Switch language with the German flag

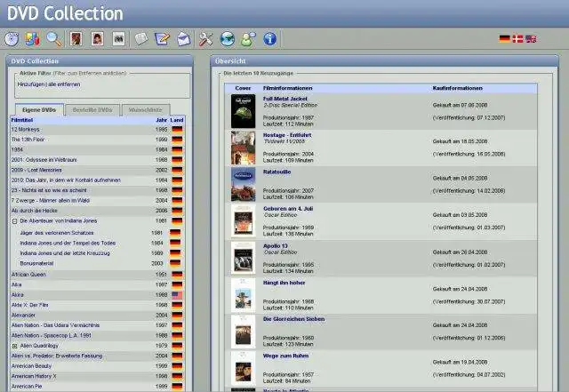(505, 39)
